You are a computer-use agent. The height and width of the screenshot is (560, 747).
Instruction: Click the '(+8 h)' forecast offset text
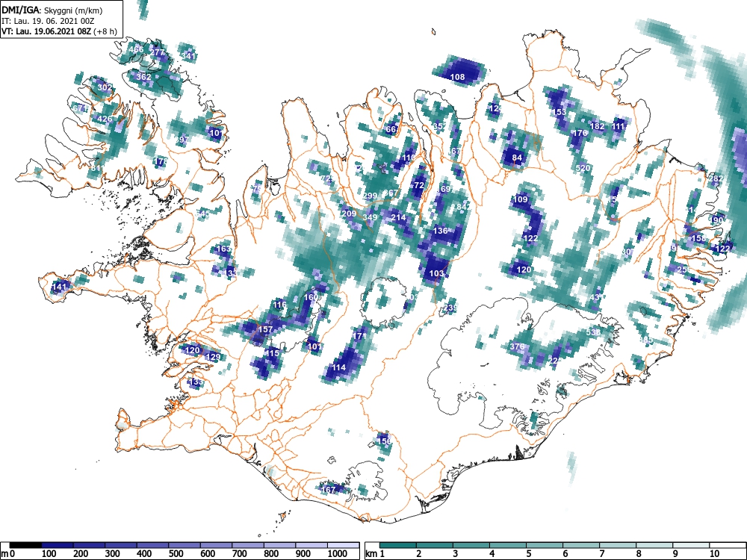click(x=106, y=31)
